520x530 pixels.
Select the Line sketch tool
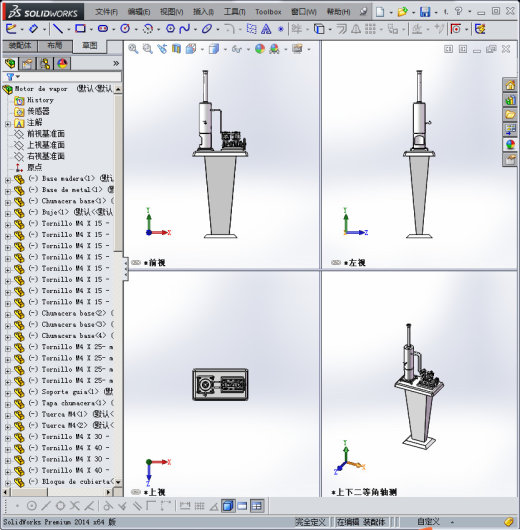pyautogui.click(x=58, y=29)
